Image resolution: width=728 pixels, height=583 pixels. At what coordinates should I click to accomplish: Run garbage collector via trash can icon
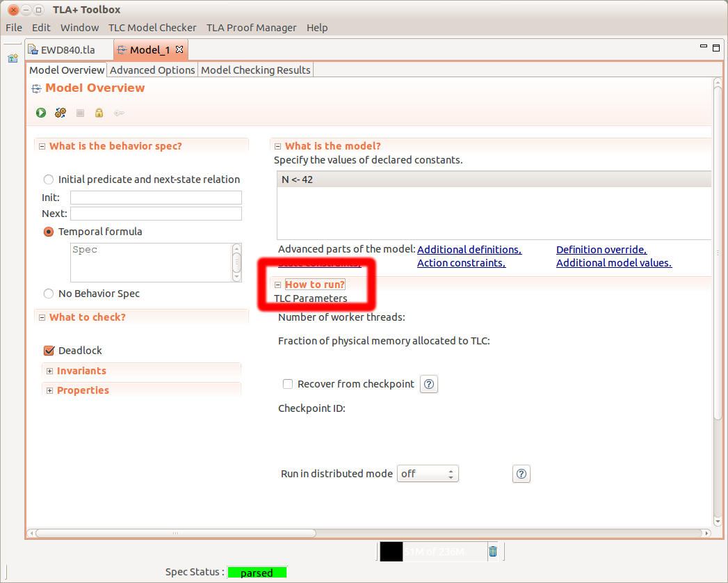(493, 551)
